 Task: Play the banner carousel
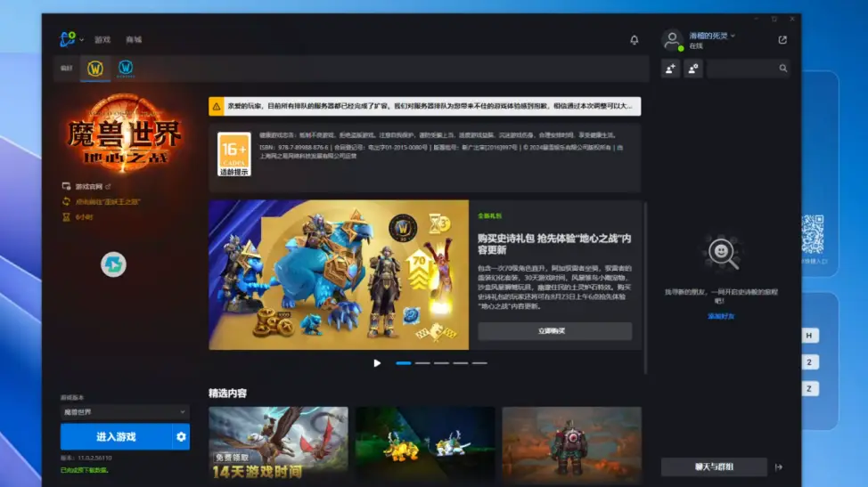[x=377, y=363]
